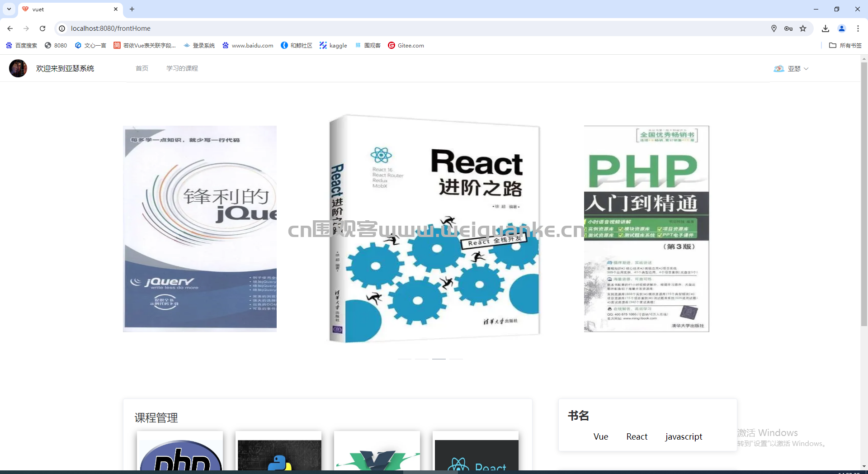Click the Vue book name
This screenshot has height=474, width=868.
[x=601, y=436]
